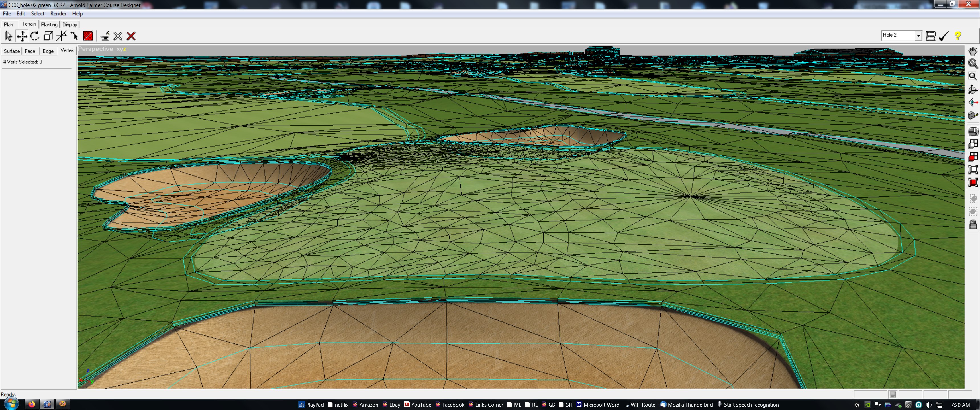Click the zoom region tool
The image size is (980, 410).
pos(973,76)
